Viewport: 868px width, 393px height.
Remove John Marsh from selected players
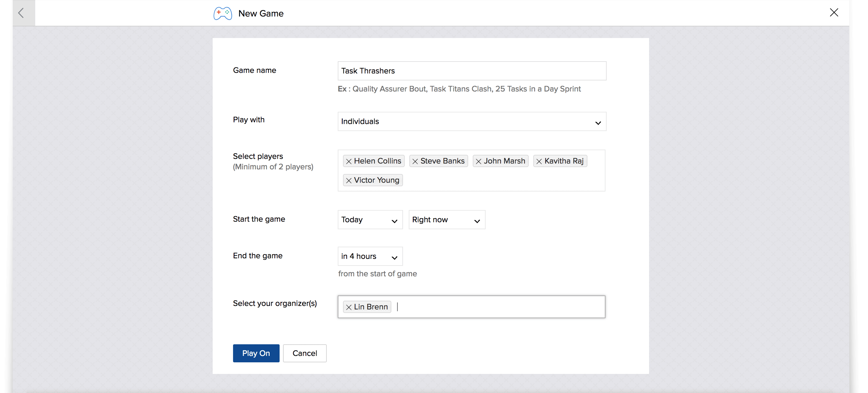click(478, 161)
